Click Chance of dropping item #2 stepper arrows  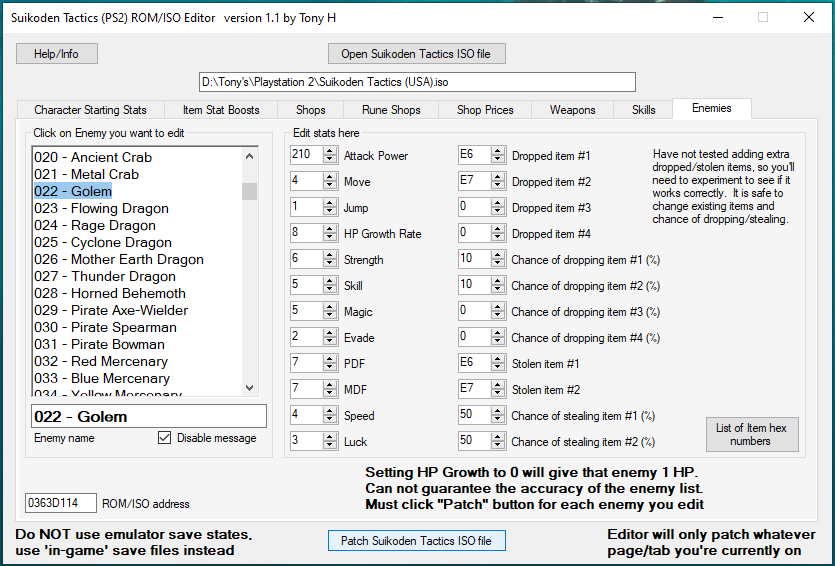pyautogui.click(x=498, y=285)
